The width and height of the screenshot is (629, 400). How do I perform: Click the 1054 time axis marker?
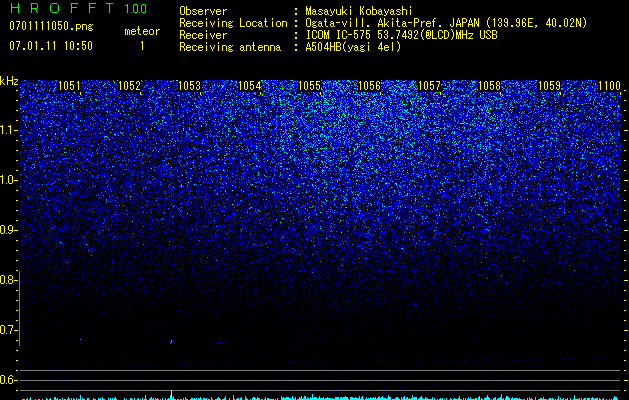[250, 86]
